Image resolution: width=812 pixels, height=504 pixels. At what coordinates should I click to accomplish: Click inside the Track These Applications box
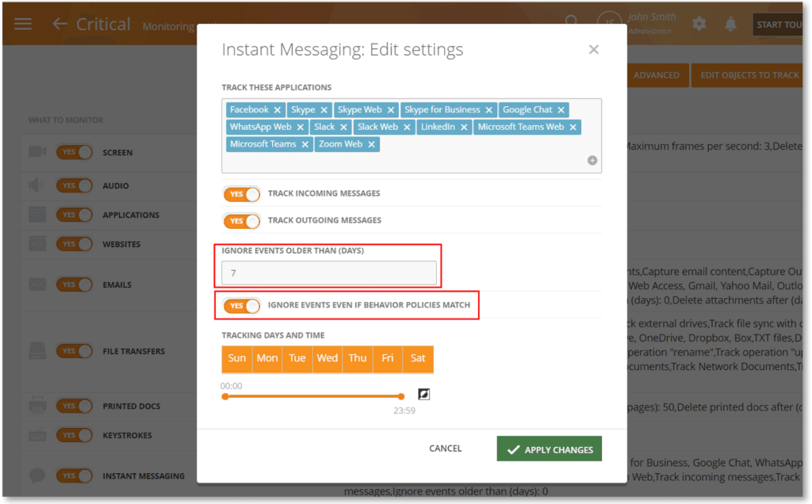412,136
